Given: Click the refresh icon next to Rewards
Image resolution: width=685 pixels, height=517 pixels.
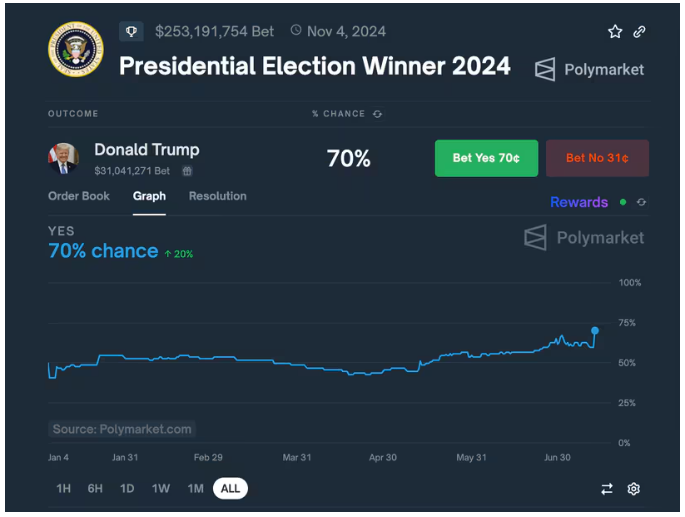Looking at the screenshot, I should (641, 202).
